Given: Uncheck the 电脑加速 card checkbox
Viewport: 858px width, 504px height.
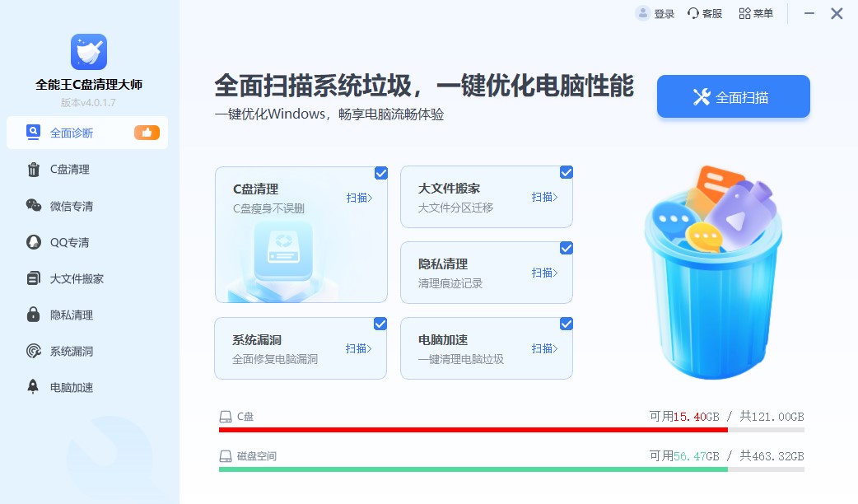Looking at the screenshot, I should tap(566, 324).
